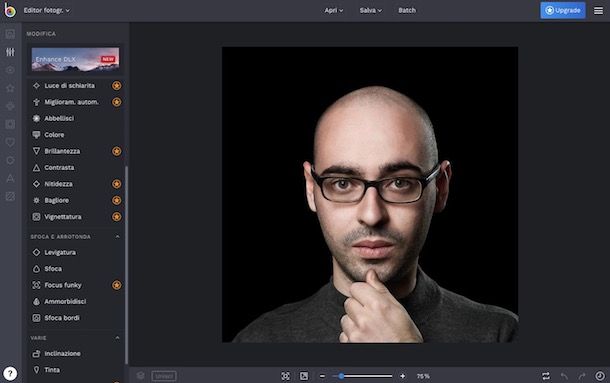This screenshot has width=610, height=383.
Task: Open the history clock icon
Action: click(x=600, y=376)
